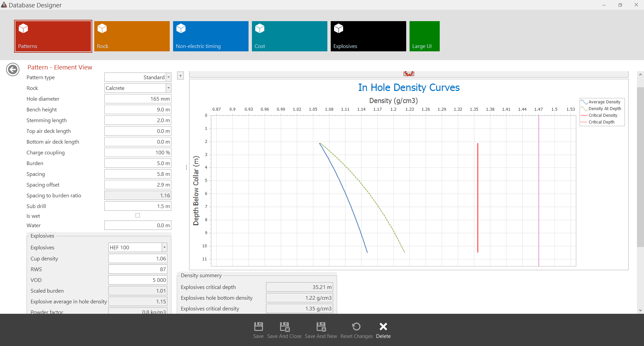This screenshot has width=644, height=346.
Task: Click the back arrow icon
Action: (13, 69)
